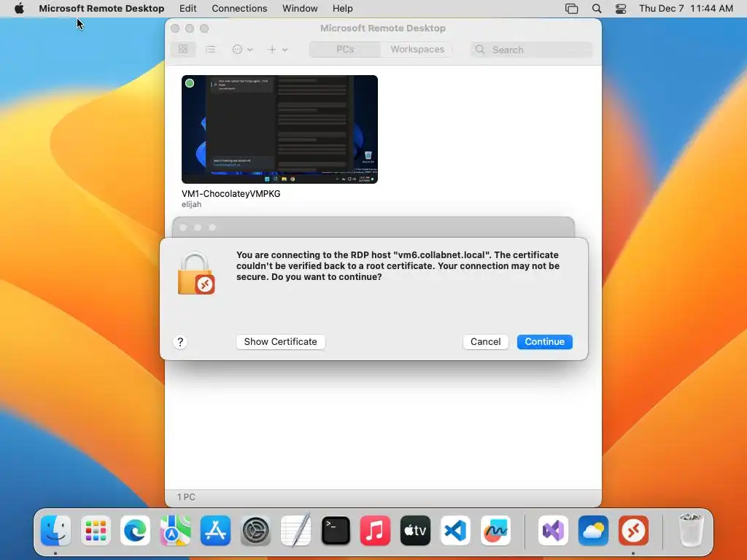Select the Workspaces tab
The image size is (747, 560).
point(417,49)
